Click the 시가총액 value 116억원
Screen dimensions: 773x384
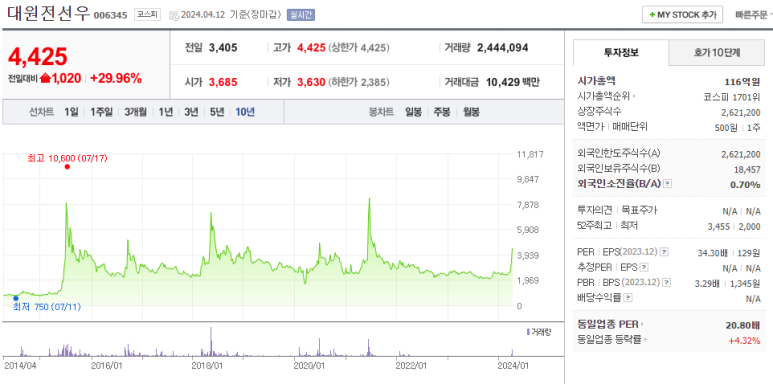pos(742,81)
